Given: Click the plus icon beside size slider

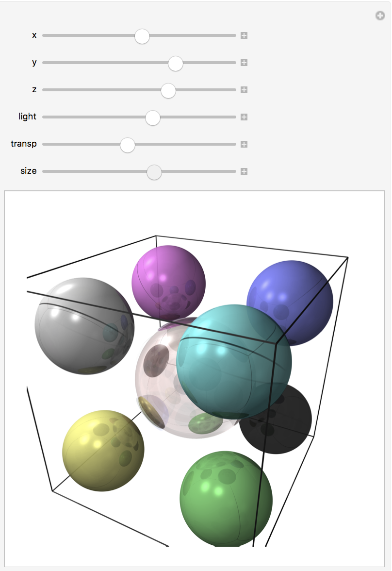Looking at the screenshot, I should point(244,171).
